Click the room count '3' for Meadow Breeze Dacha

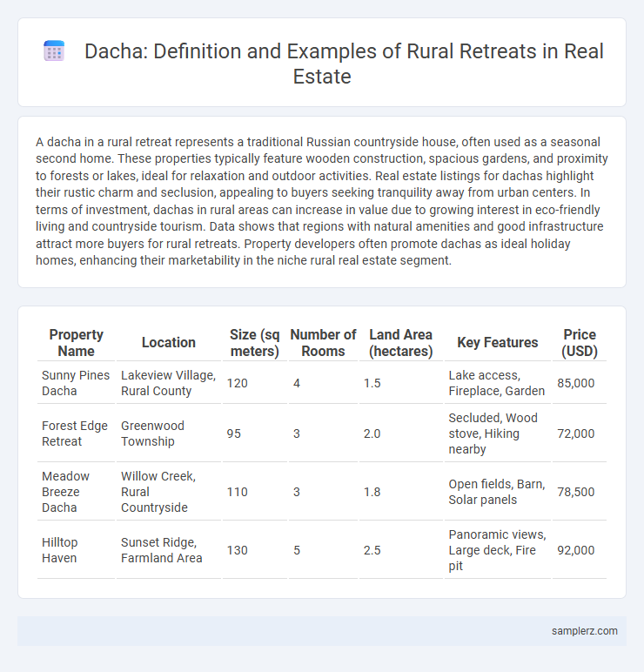point(297,492)
